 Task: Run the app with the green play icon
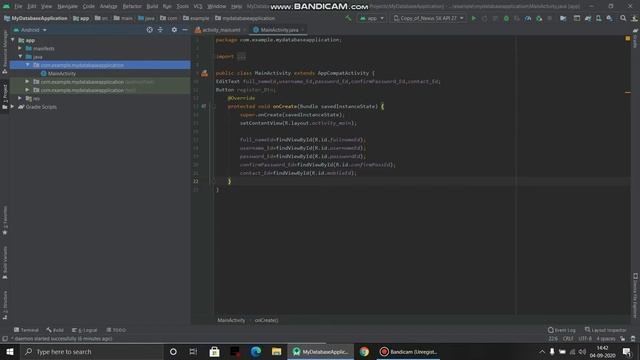pos(473,18)
